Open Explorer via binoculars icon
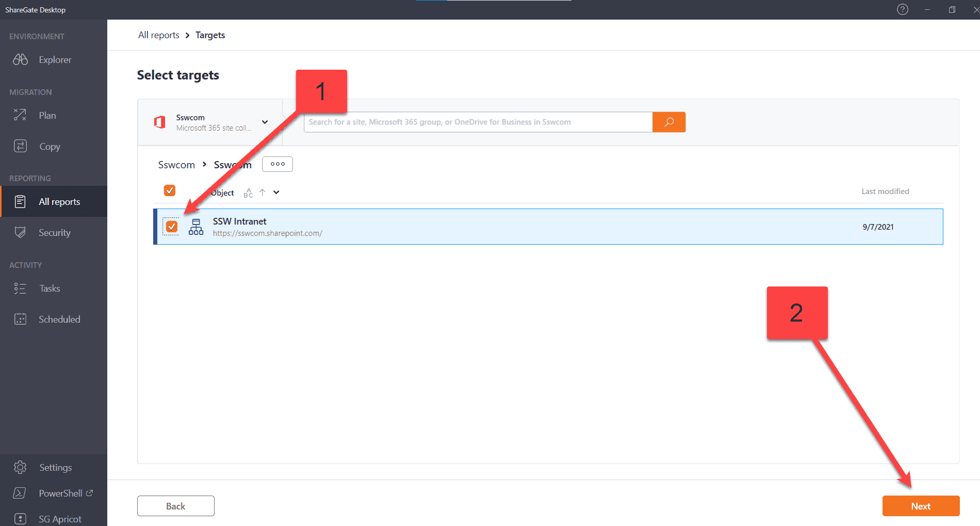Screen dimensions: 980x526 pos(21,60)
